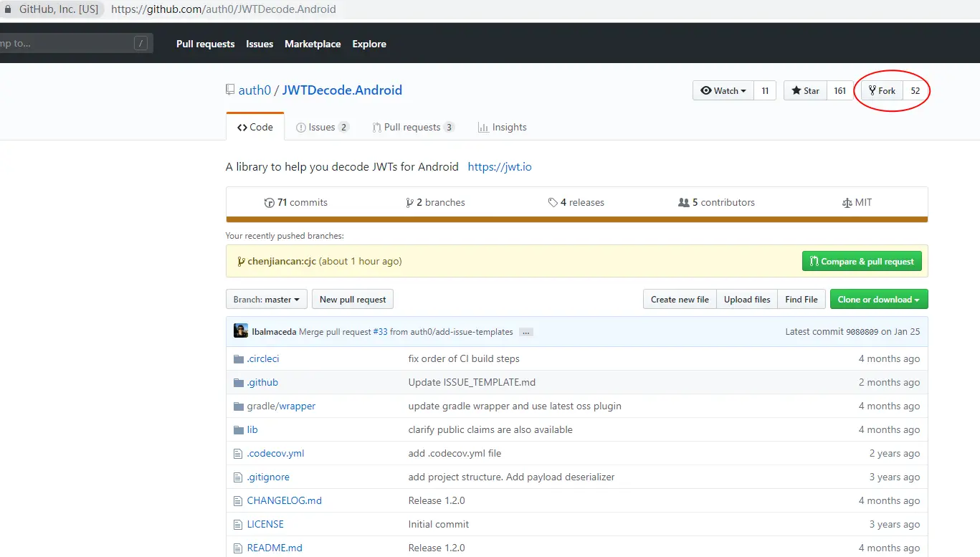Click the lib folder icon
The width and height of the screenshot is (980, 557).
click(239, 429)
